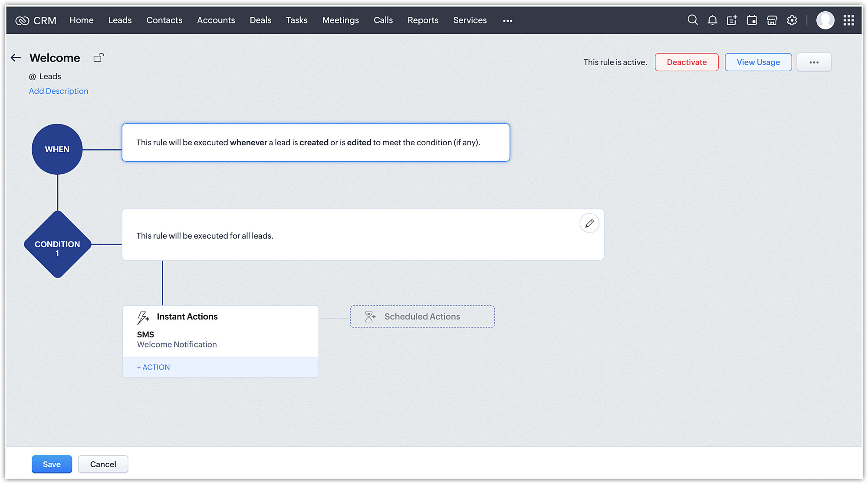Click the quick create record icon
868x484 pixels.
[x=732, y=20]
